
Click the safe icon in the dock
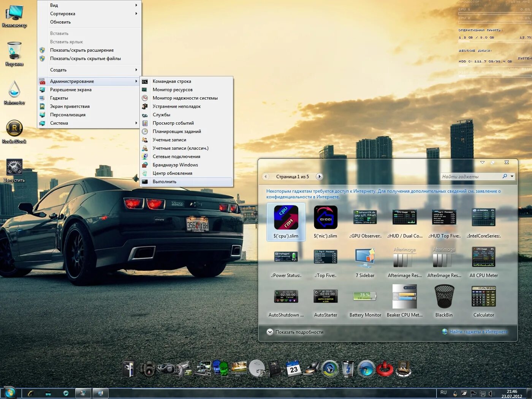tap(129, 369)
